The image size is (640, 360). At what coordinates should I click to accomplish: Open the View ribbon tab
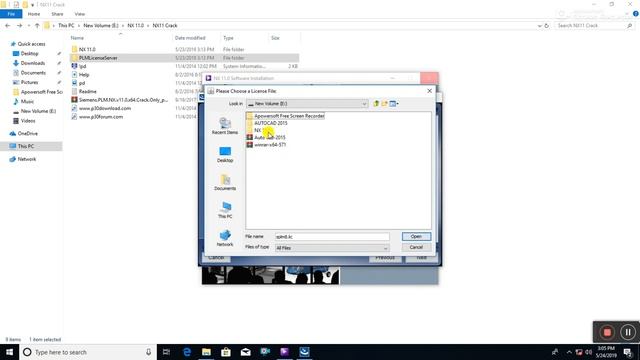80,14
